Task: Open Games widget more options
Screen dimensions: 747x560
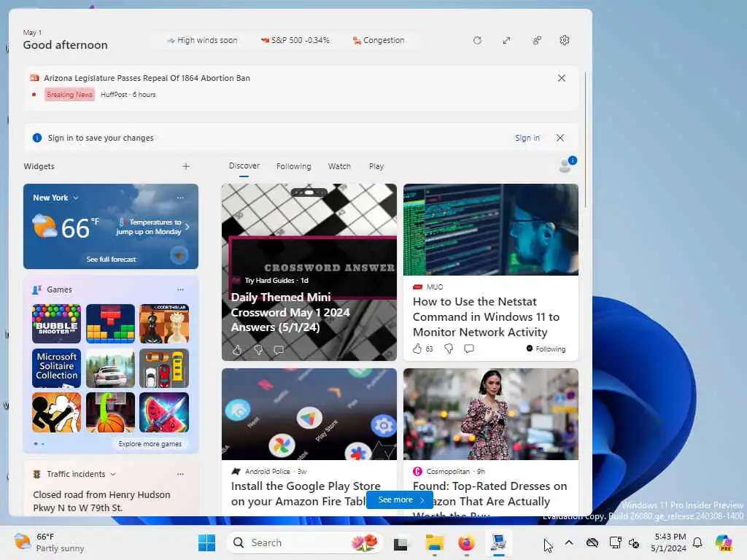Action: pyautogui.click(x=180, y=289)
